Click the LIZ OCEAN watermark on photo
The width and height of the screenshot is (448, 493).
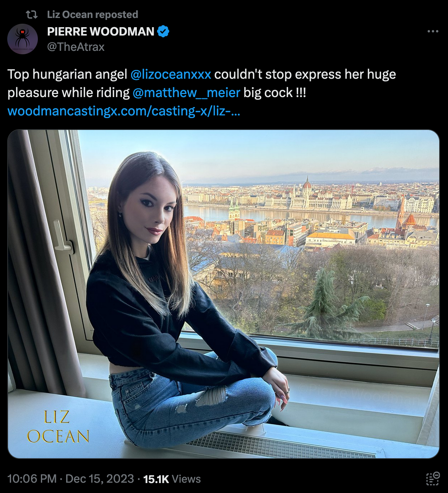tap(58, 427)
